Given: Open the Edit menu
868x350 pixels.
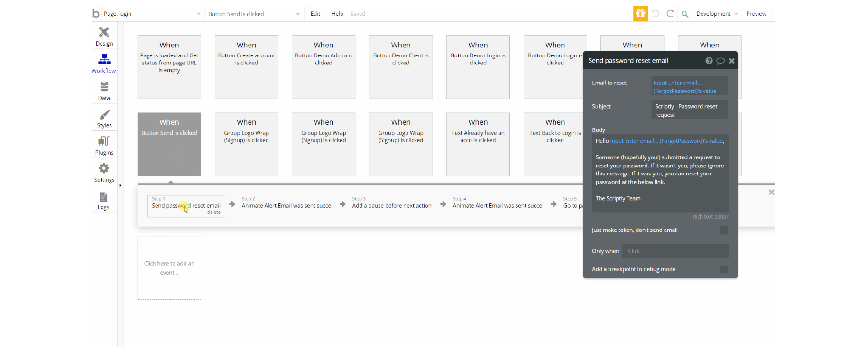Looking at the screenshot, I should coord(315,14).
